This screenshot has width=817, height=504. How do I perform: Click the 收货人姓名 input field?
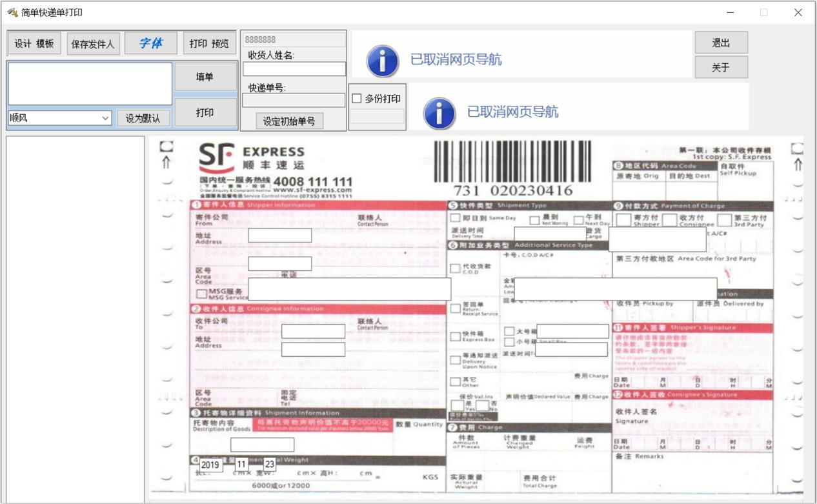click(294, 69)
